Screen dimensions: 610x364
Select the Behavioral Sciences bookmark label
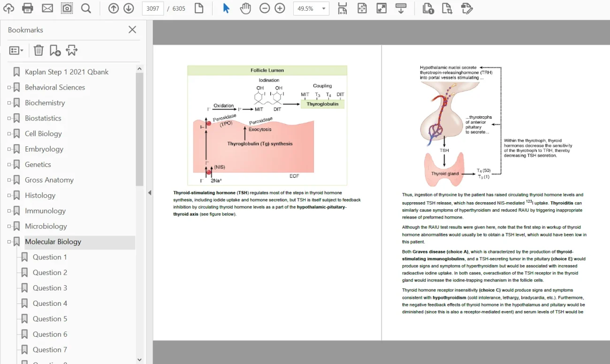coord(55,87)
